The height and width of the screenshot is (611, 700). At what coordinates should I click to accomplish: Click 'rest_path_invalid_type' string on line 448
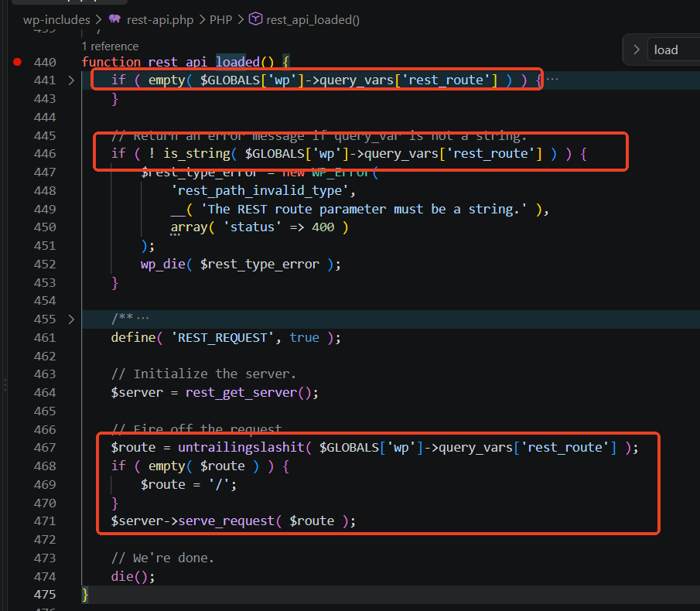coord(260,190)
